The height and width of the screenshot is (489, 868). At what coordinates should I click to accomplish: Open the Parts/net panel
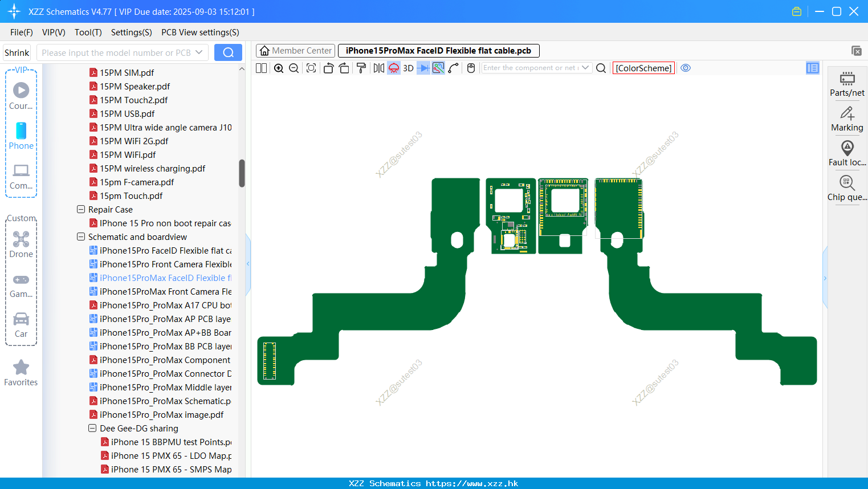847,84
